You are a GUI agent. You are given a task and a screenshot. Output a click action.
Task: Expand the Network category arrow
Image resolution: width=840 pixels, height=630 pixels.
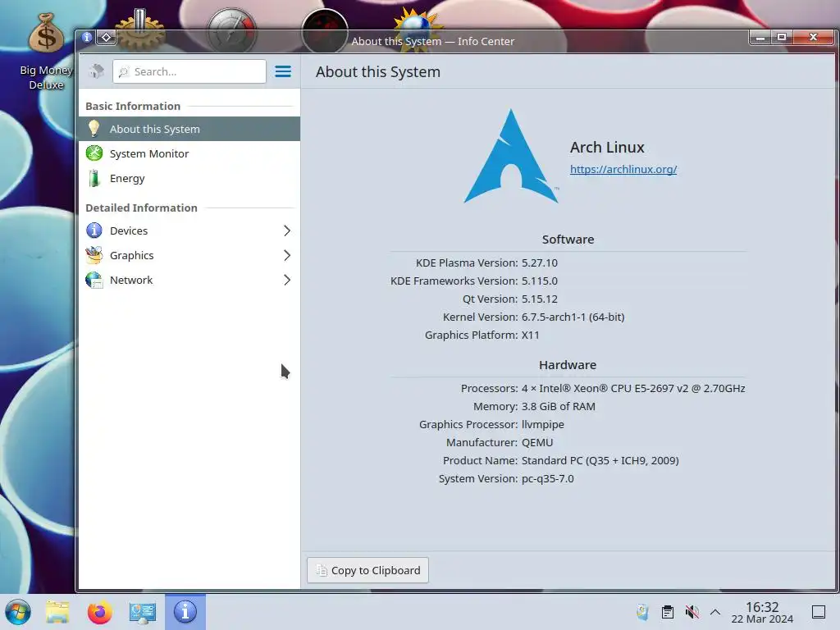point(286,281)
